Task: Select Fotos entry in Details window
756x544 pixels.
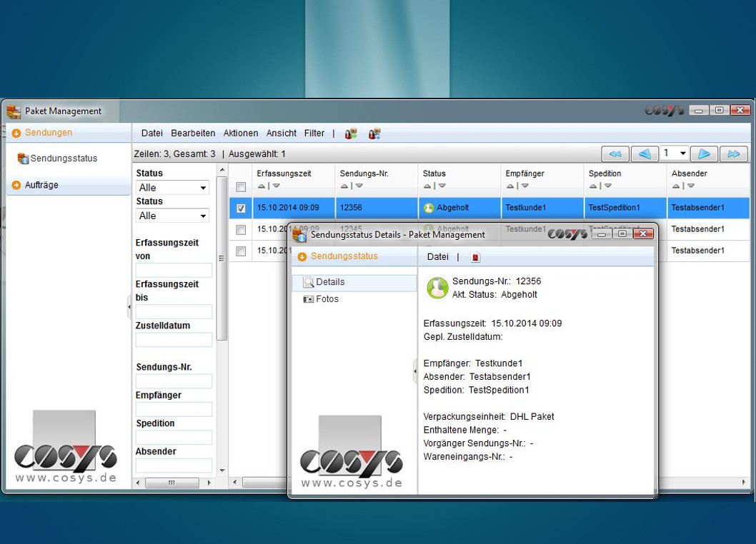Action: coord(327,299)
